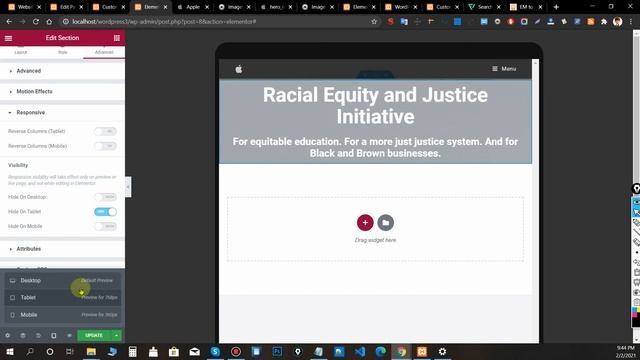Choose Desktop preview mode
640x360 pixels.
[62, 280]
